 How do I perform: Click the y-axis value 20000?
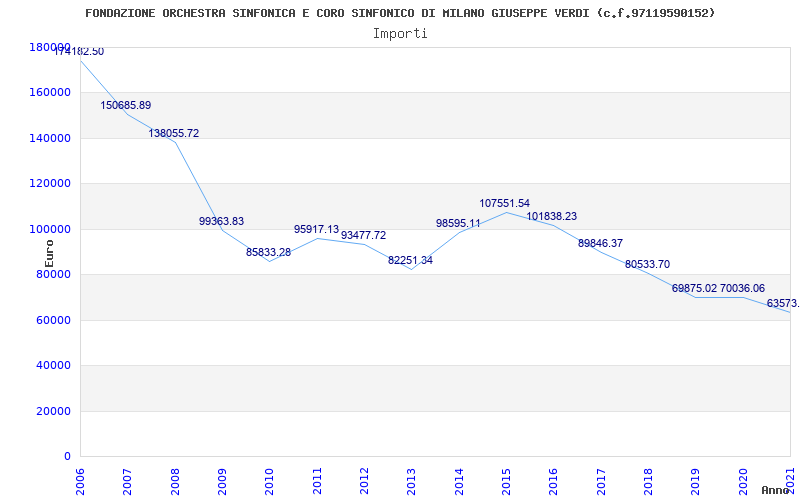click(x=56, y=411)
